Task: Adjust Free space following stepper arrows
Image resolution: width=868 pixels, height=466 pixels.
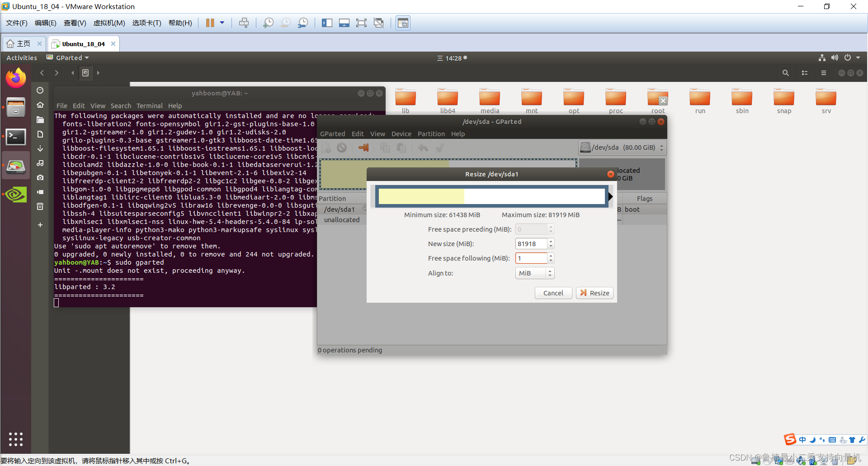Action: [551, 258]
